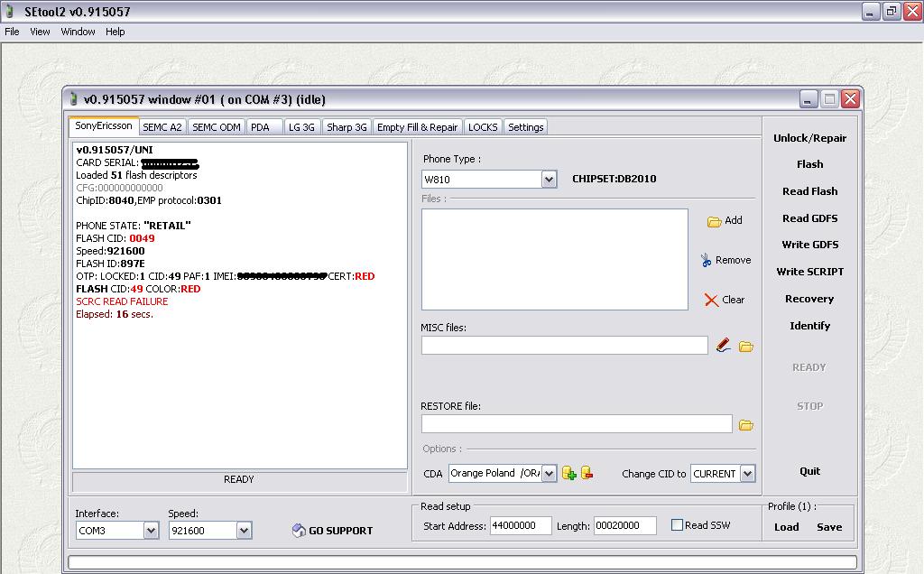924x574 pixels.
Task: Click the READY status bar under log
Action: (239, 481)
